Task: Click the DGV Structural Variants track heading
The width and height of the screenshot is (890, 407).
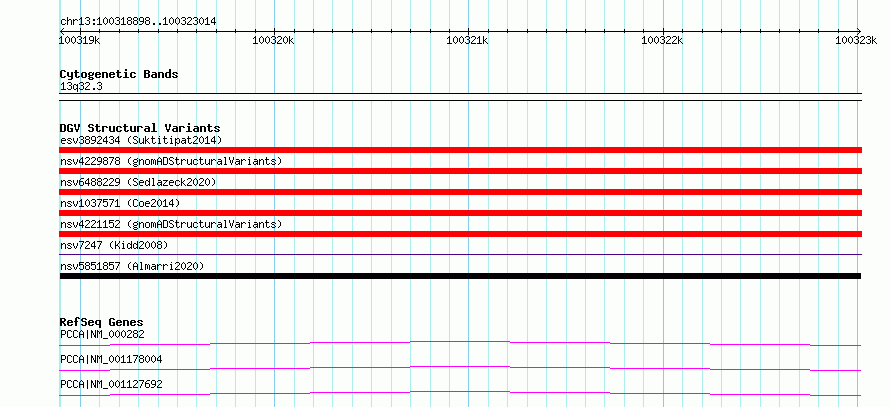Action: coord(140,128)
